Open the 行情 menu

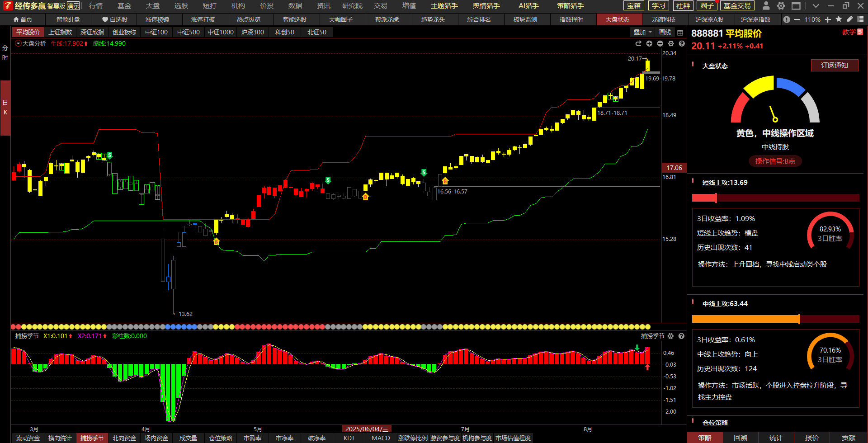tap(96, 6)
